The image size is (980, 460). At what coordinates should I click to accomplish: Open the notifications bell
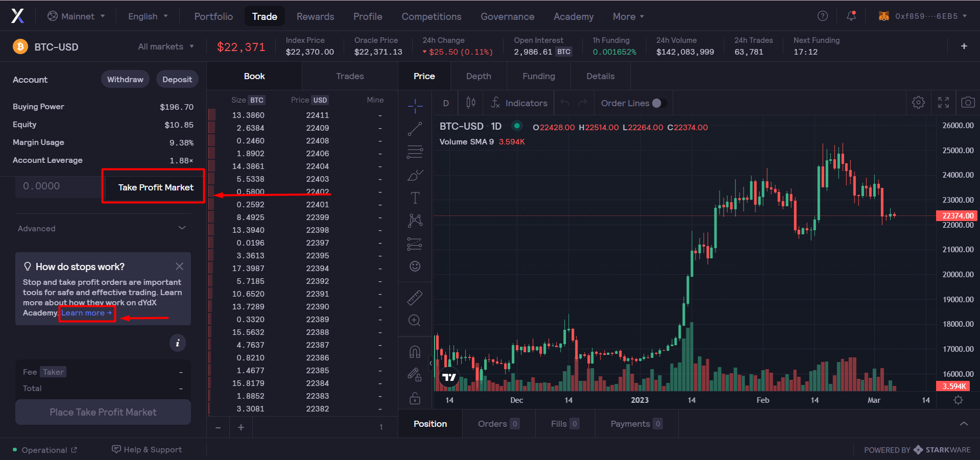851,16
